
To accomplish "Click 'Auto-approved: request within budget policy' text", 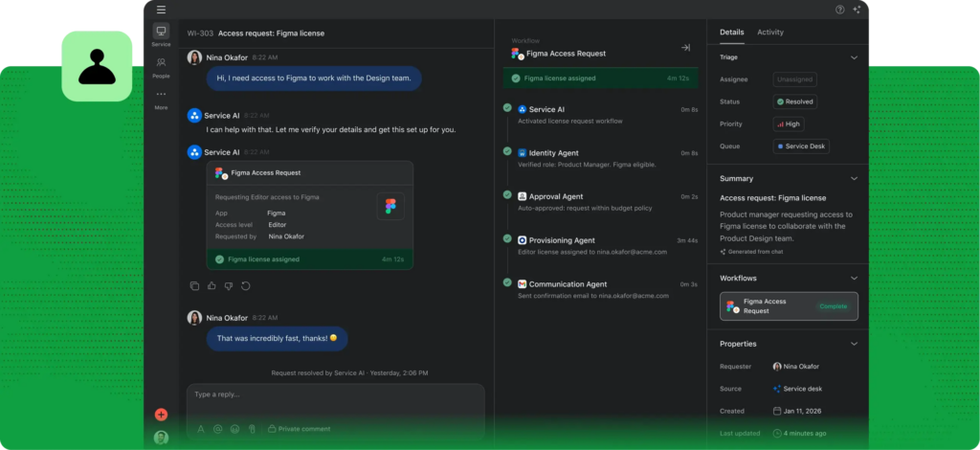I will point(585,208).
